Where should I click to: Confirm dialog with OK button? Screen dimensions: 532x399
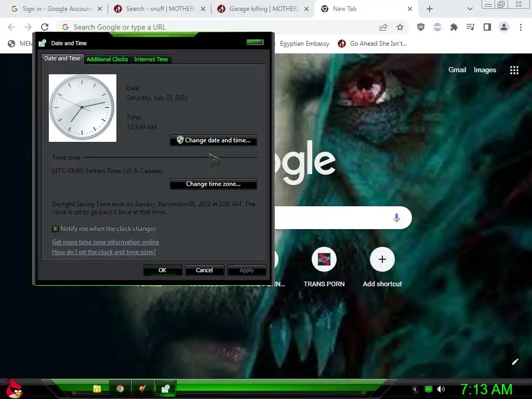point(163,270)
